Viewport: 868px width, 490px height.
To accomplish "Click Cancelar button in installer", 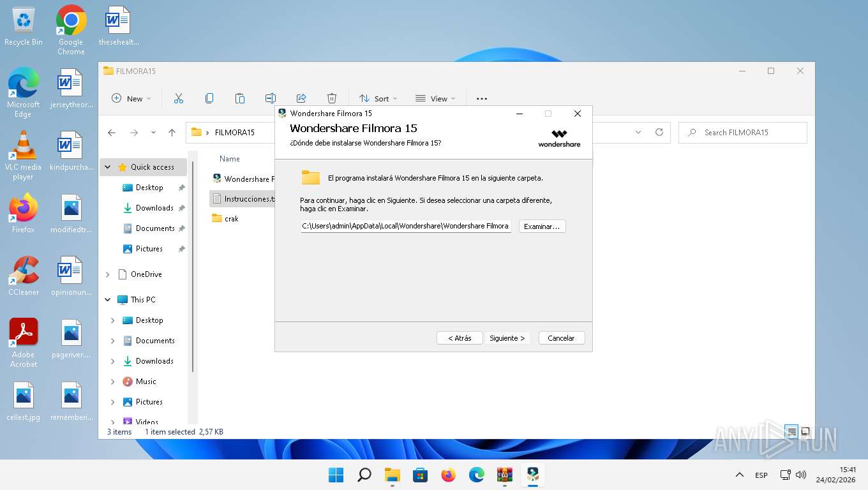I will pos(562,338).
